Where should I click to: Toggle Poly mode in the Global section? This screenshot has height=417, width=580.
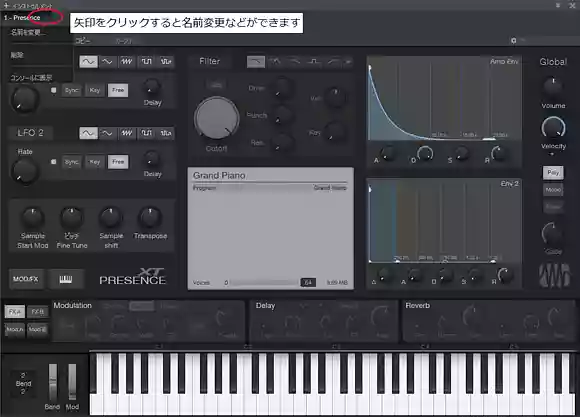pos(553,172)
